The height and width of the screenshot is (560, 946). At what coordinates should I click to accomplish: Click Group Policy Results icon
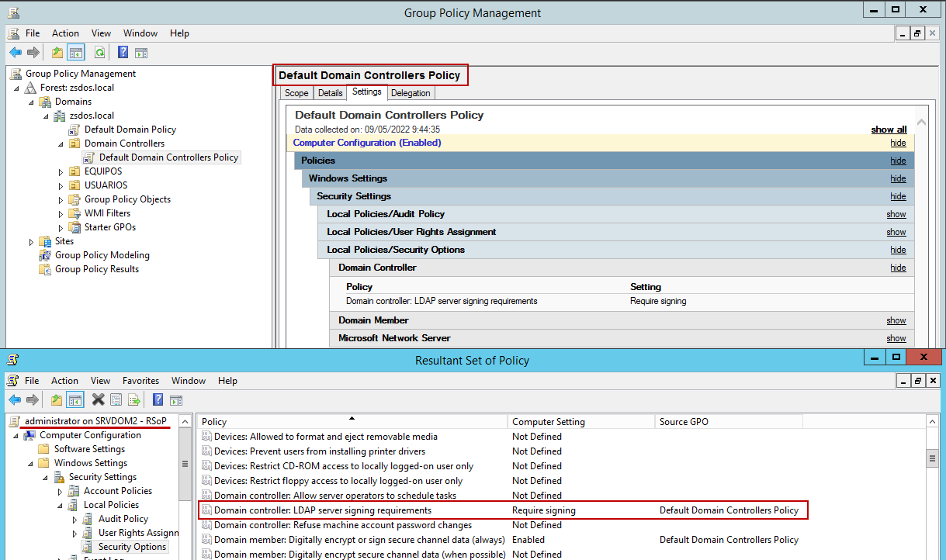tap(46, 269)
